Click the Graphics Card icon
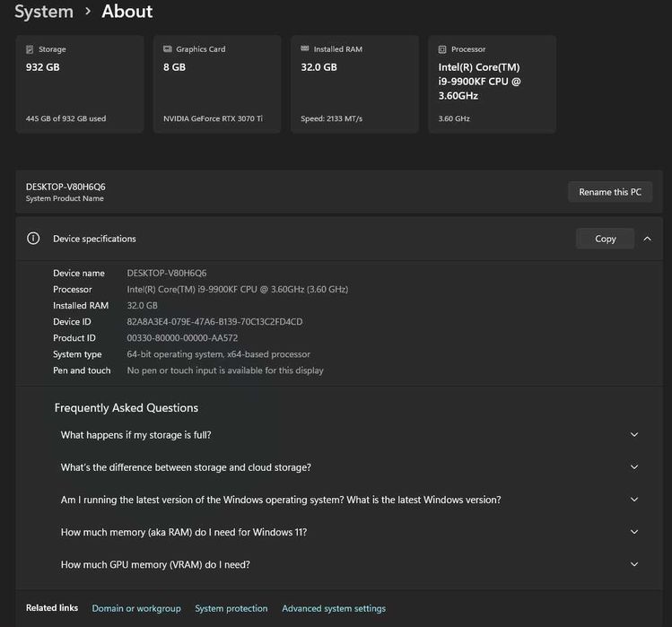The image size is (672, 627). click(x=167, y=48)
